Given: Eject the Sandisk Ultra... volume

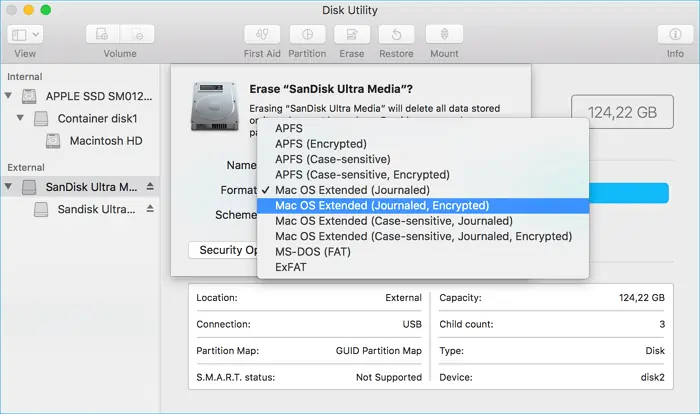Looking at the screenshot, I should click(x=150, y=209).
